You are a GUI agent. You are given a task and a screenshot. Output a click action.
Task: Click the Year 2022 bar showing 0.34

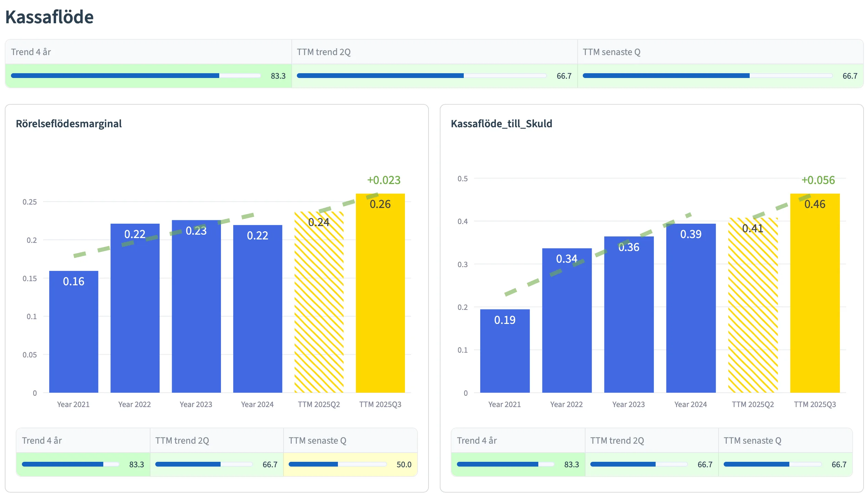[x=567, y=322]
